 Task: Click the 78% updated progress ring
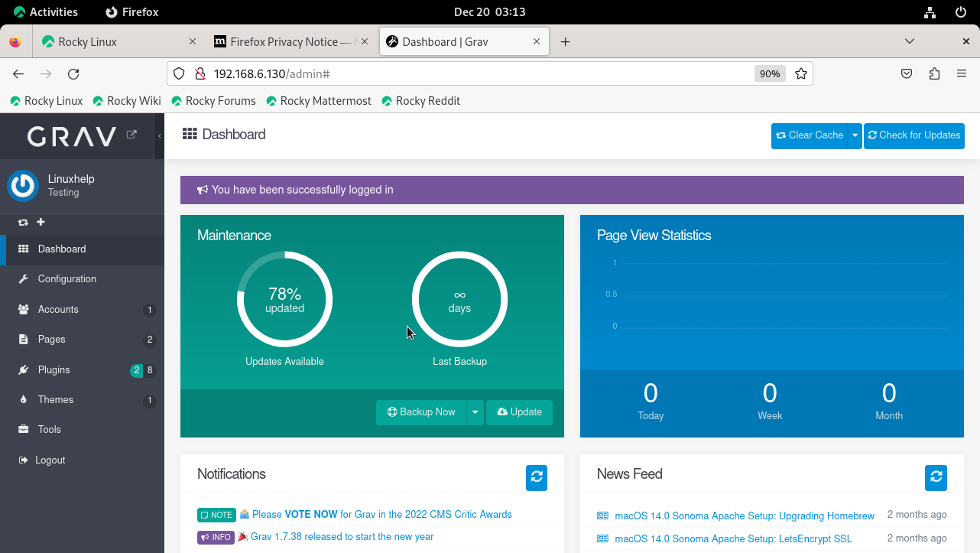[284, 300]
